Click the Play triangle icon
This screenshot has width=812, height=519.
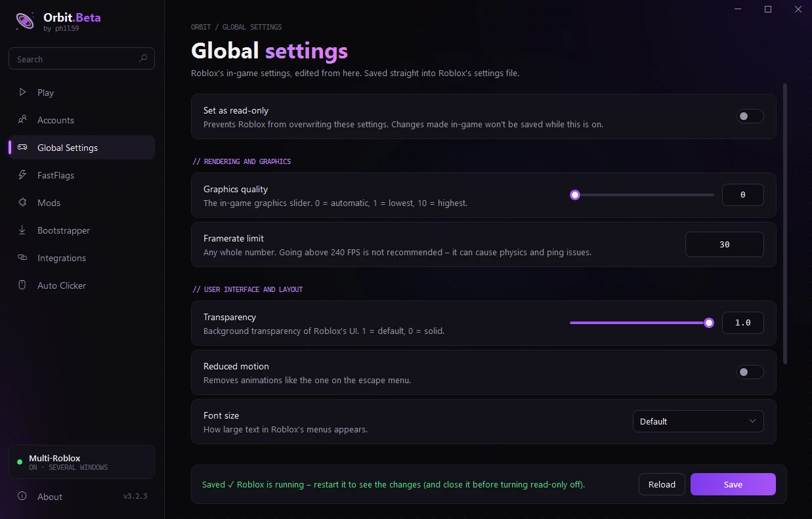(22, 93)
